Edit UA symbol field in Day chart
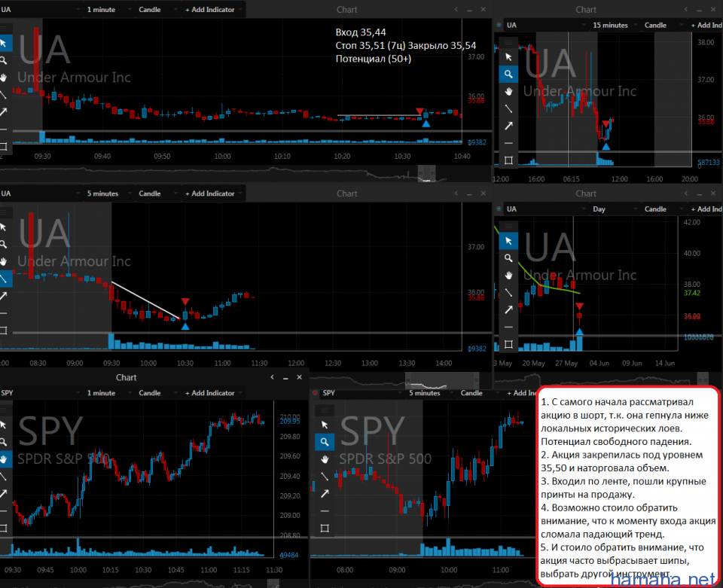 546,209
